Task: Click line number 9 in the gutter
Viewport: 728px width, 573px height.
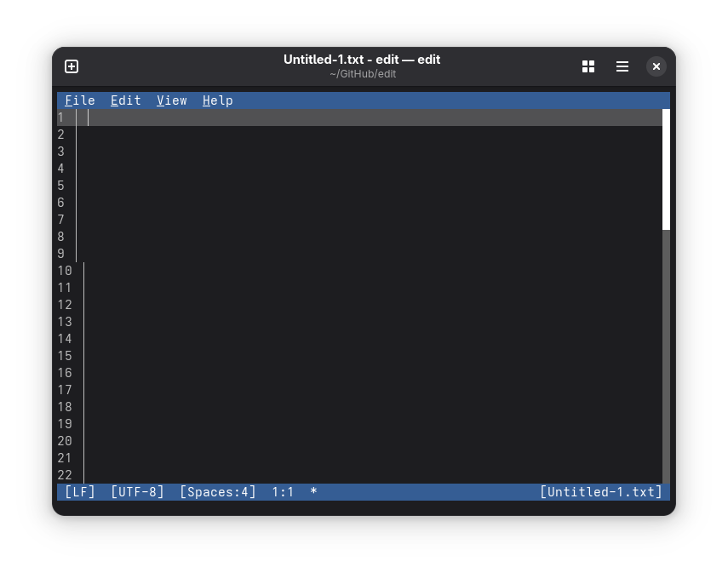Action: (60, 254)
